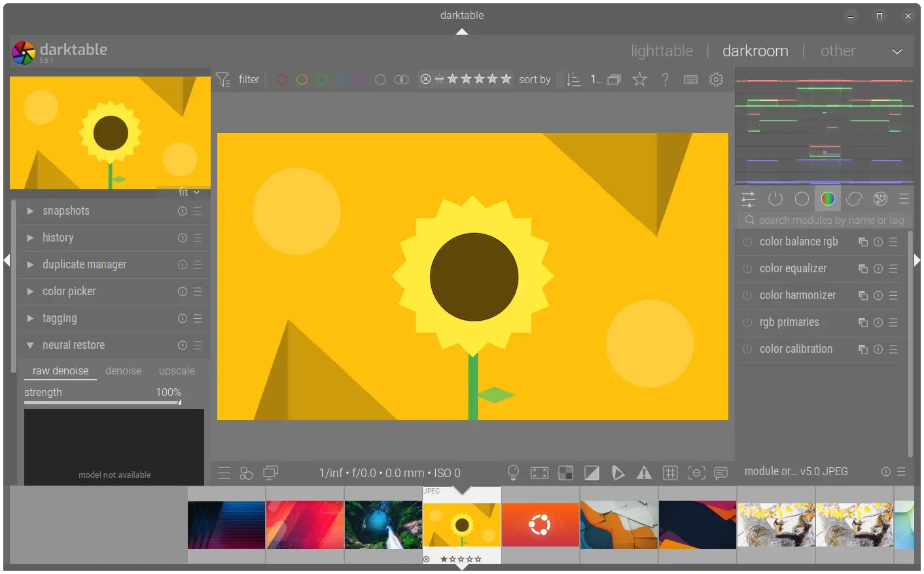Toggle guides grid overlay icon
Image resolution: width=924 pixels, height=574 pixels.
(670, 473)
